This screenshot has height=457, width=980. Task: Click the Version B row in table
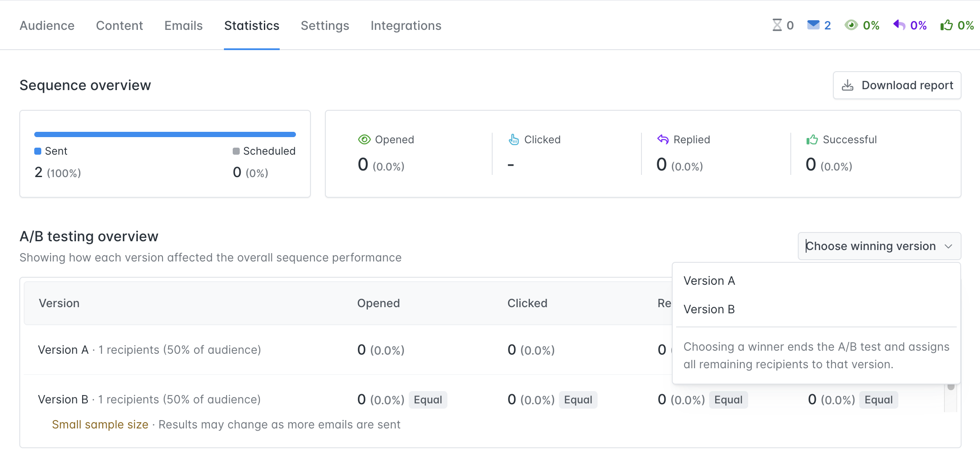click(x=149, y=399)
